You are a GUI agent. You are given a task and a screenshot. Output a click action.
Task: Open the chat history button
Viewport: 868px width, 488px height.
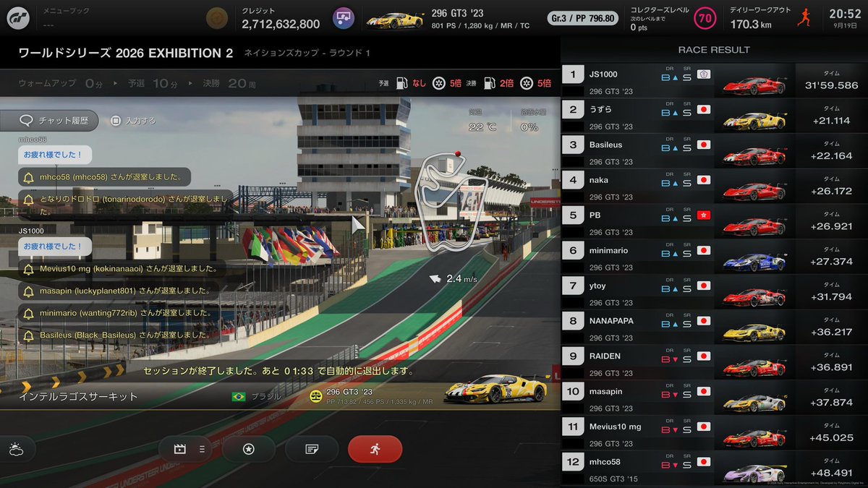coord(48,121)
